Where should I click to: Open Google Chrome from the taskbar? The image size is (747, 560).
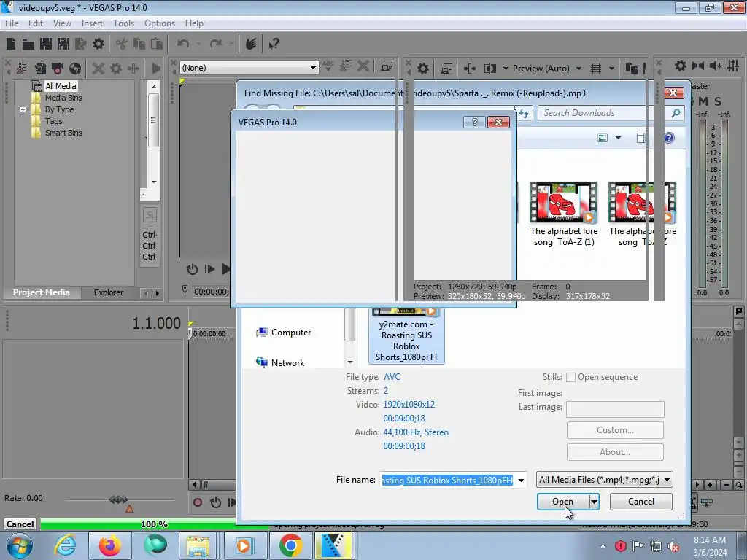[x=290, y=545]
